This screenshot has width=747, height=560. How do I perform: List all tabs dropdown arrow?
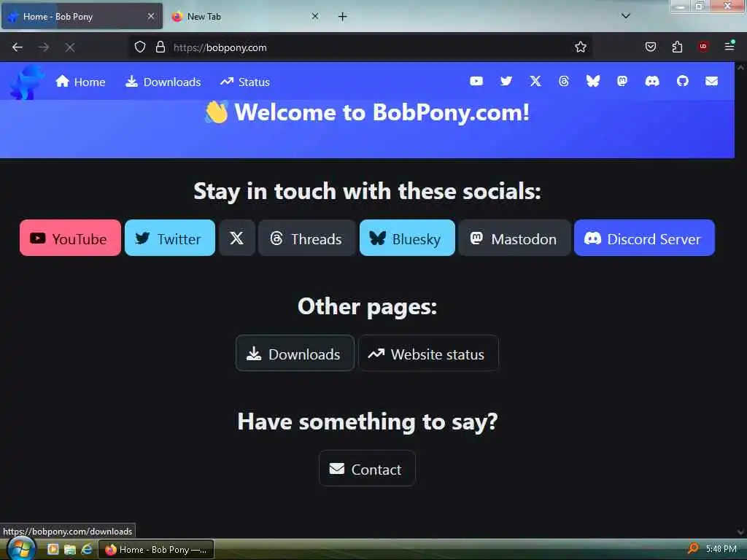tap(626, 16)
